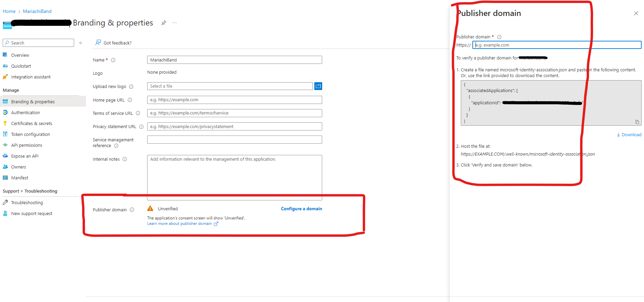Click the info icon beside Publisher domain on form
The image size is (644, 302).
click(132, 210)
